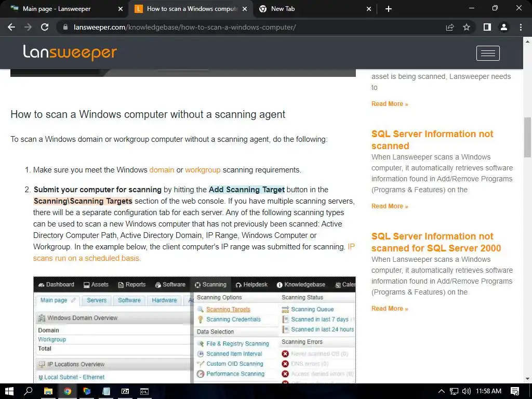Click the address bar URL

coord(184,27)
